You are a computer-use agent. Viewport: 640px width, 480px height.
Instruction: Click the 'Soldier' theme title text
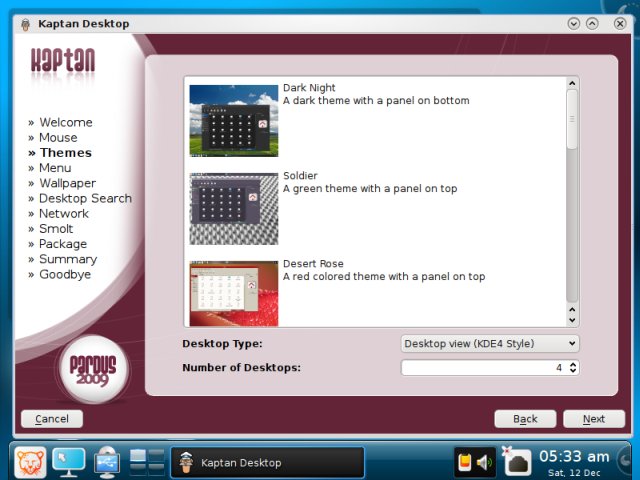click(x=300, y=176)
